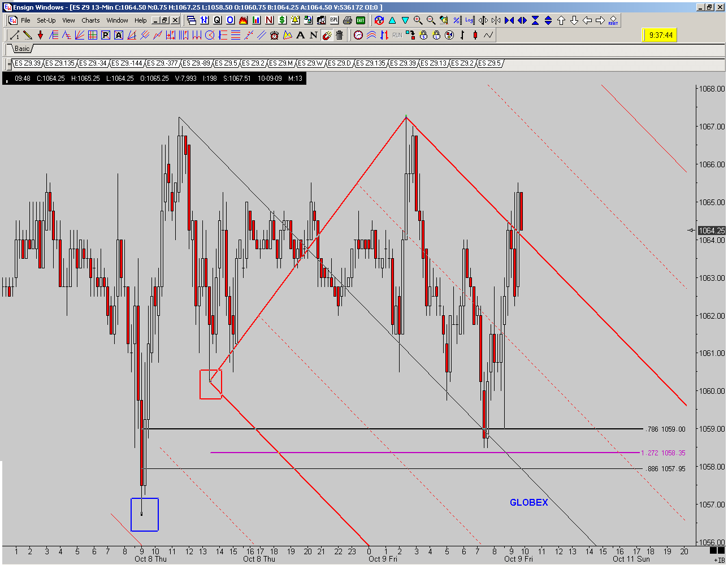Open the Charts menu
The image size is (728, 565).
pyautogui.click(x=90, y=20)
